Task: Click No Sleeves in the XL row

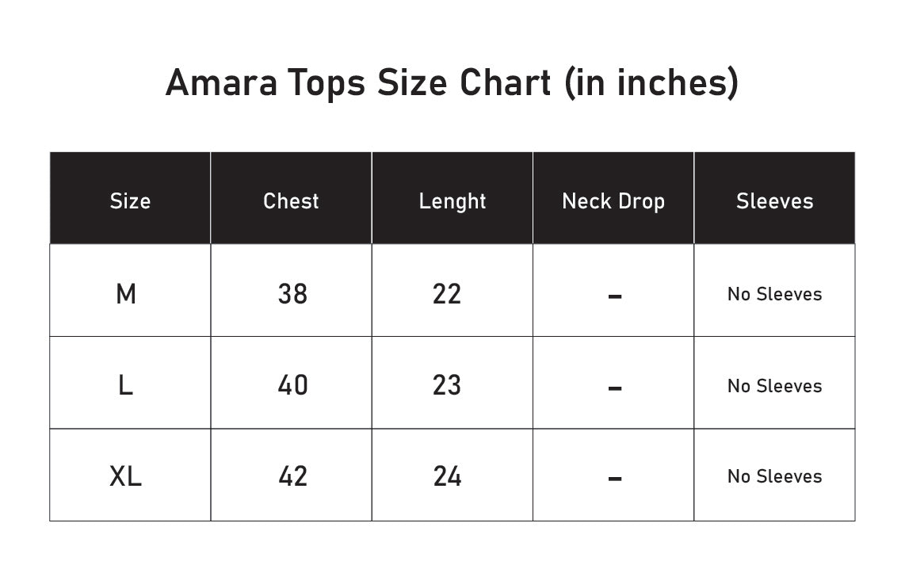Action: click(774, 476)
